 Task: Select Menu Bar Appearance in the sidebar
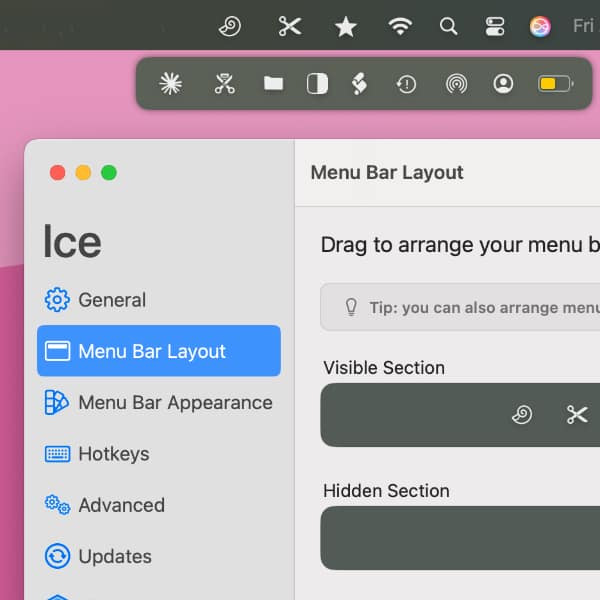[x=174, y=402]
